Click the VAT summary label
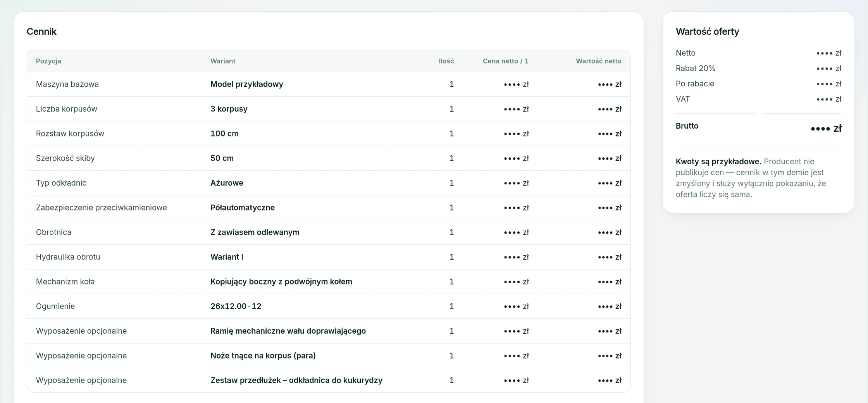The height and width of the screenshot is (403, 868). 683,99
